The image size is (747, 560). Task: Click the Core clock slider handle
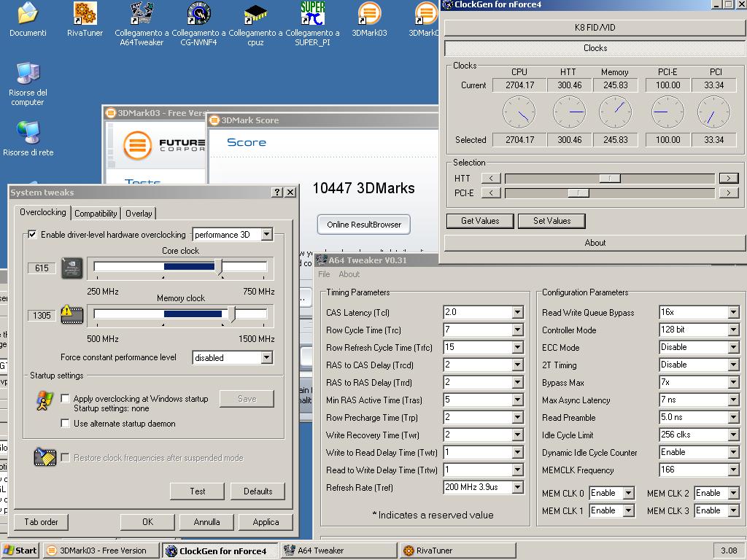point(219,267)
